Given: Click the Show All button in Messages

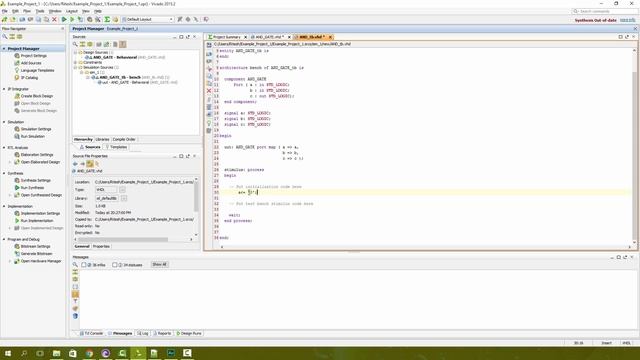Looking at the screenshot, I should (159, 264).
